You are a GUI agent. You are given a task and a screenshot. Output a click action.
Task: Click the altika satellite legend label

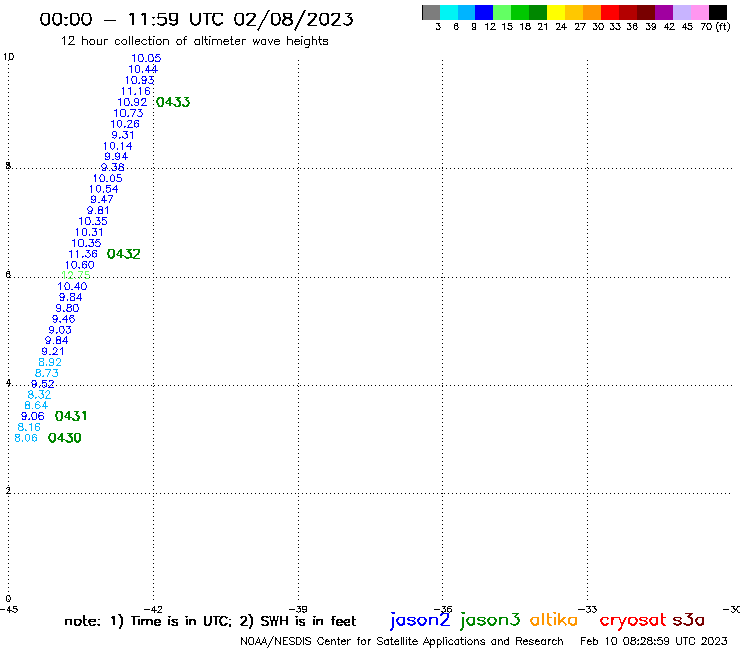(x=554, y=620)
